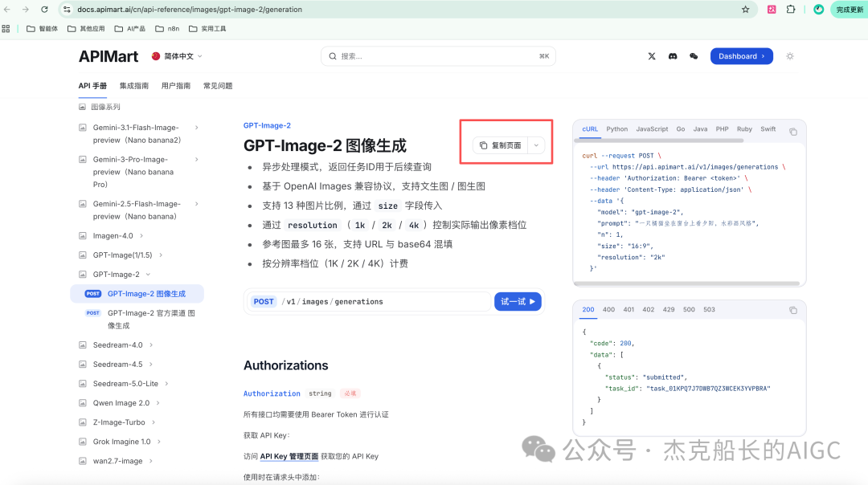This screenshot has height=485, width=868.
Task: Open the AI产品 bookmark folder
Action: click(129, 29)
